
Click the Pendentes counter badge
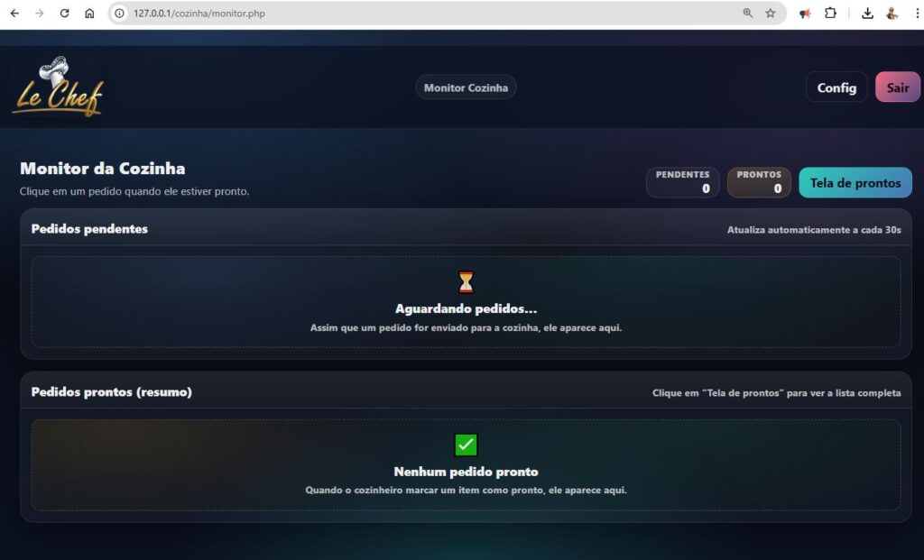point(682,182)
